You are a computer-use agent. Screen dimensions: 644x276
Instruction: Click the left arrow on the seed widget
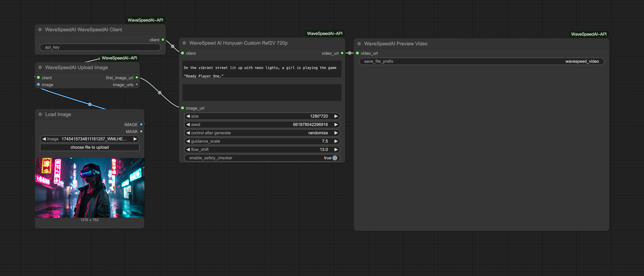[x=188, y=124]
